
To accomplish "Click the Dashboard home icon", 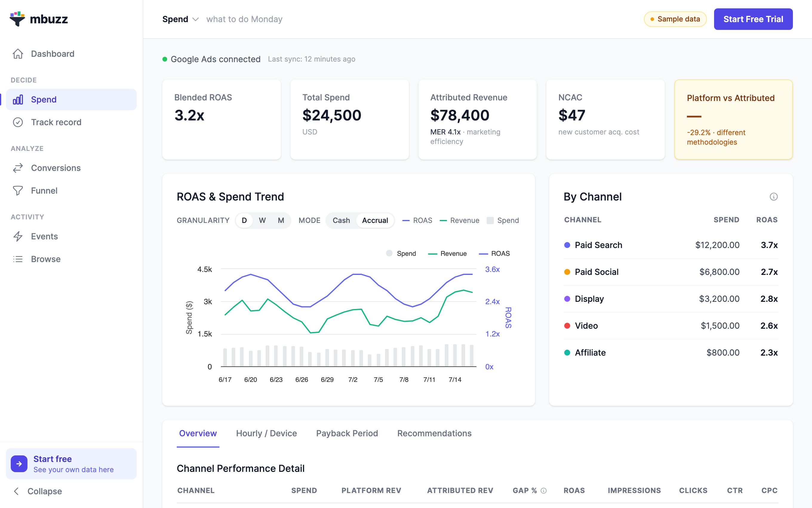I will coord(18,54).
